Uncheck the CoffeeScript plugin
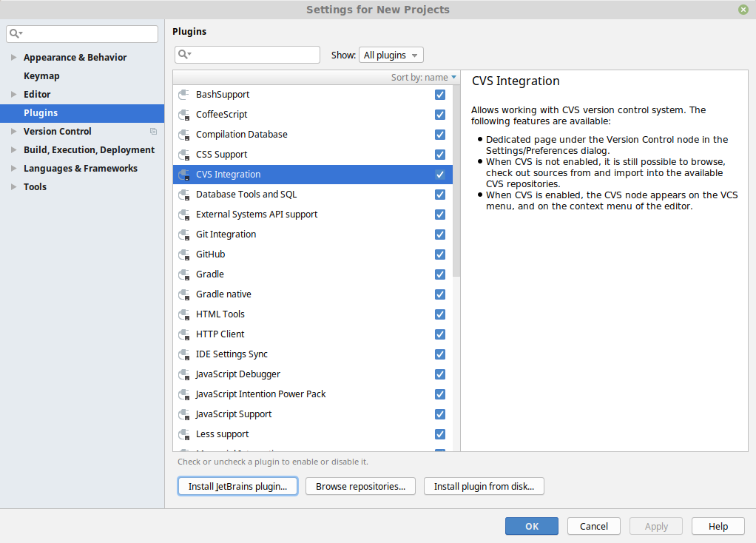Viewport: 756px width, 543px height. click(439, 115)
